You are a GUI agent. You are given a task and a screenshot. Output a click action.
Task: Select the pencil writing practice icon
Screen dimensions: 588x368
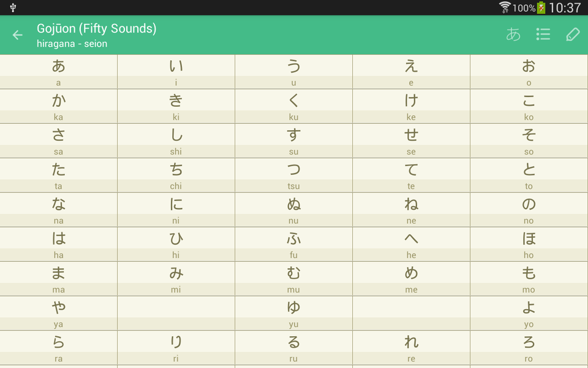coord(572,34)
